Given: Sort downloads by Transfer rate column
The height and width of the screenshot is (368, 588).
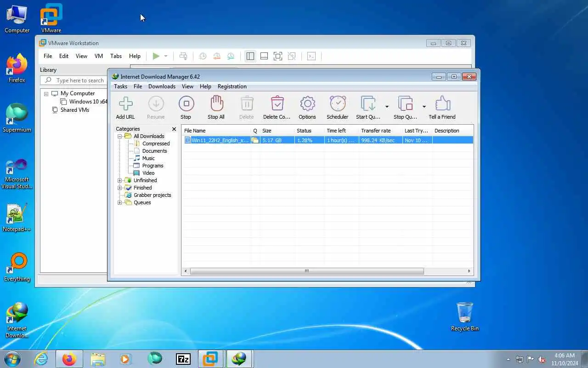Looking at the screenshot, I should click(x=380, y=131).
